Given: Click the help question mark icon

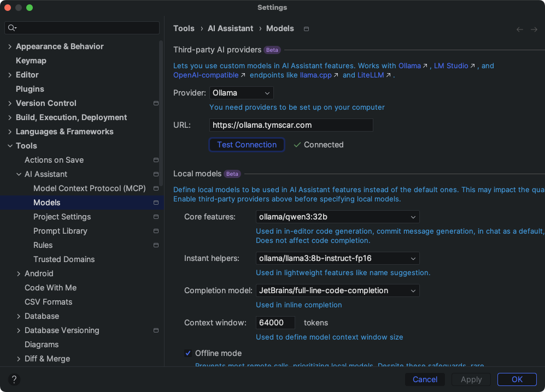Looking at the screenshot, I should (x=14, y=379).
